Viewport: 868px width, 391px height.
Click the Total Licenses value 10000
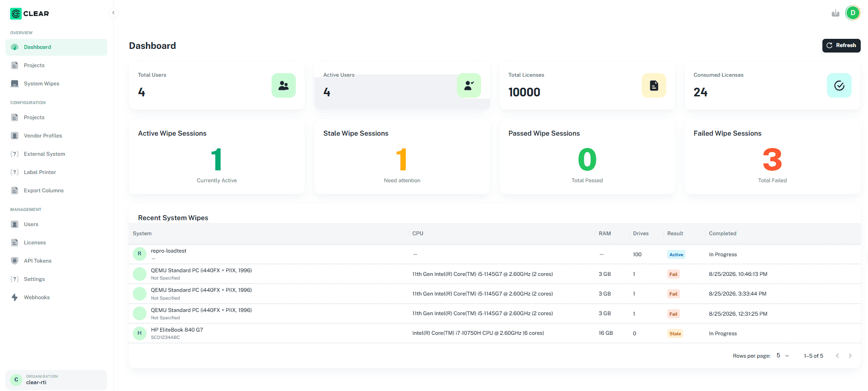pos(524,92)
